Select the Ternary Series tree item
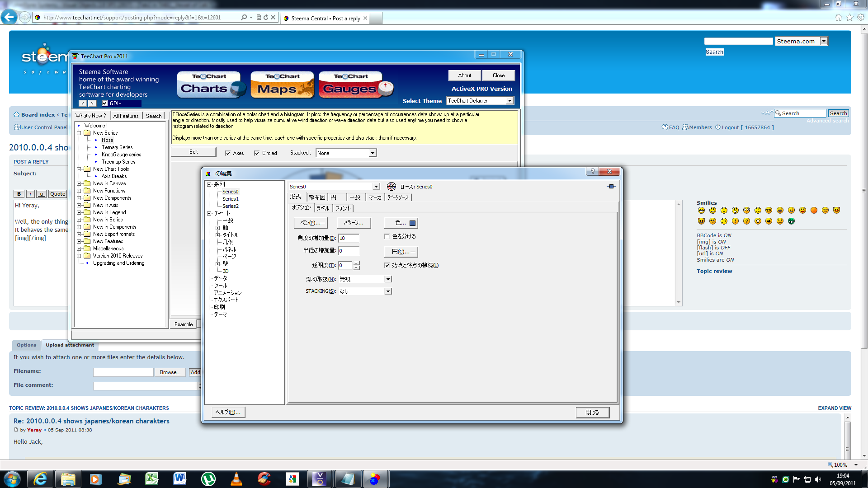Viewport: 868px width, 488px height. (x=117, y=147)
